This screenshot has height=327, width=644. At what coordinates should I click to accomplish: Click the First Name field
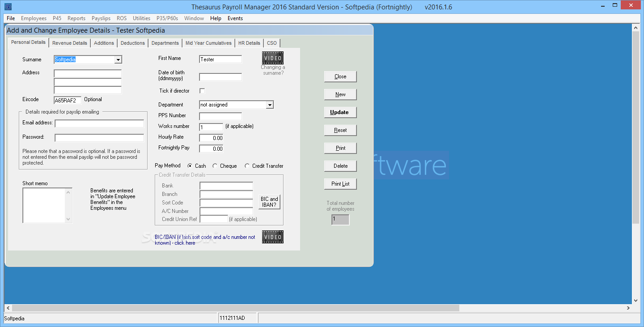220,59
